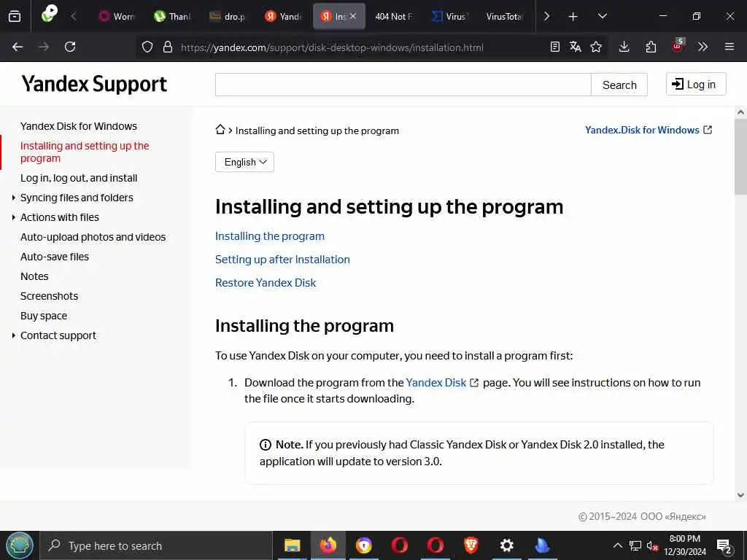Open Yandex.Disk for Windows external link
Image resolution: width=747 pixels, height=560 pixels.
(x=649, y=130)
